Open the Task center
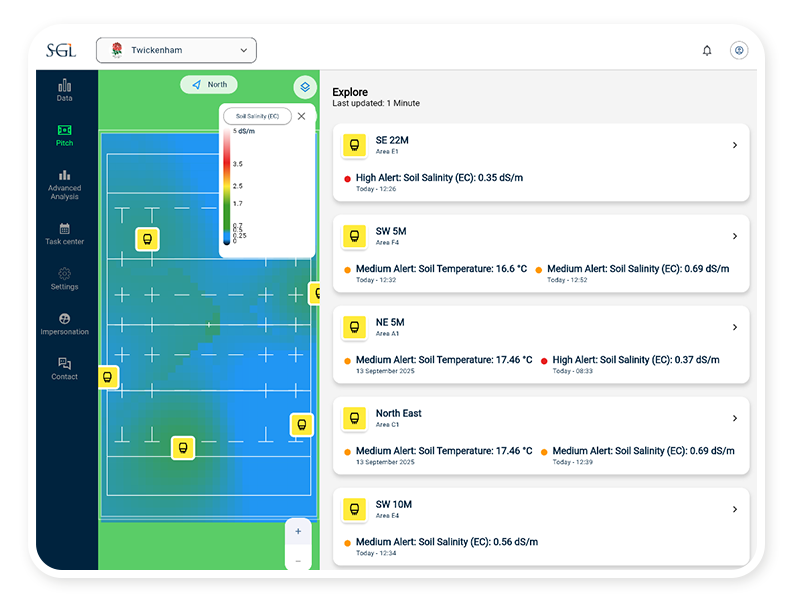800x600 pixels. coord(65,234)
